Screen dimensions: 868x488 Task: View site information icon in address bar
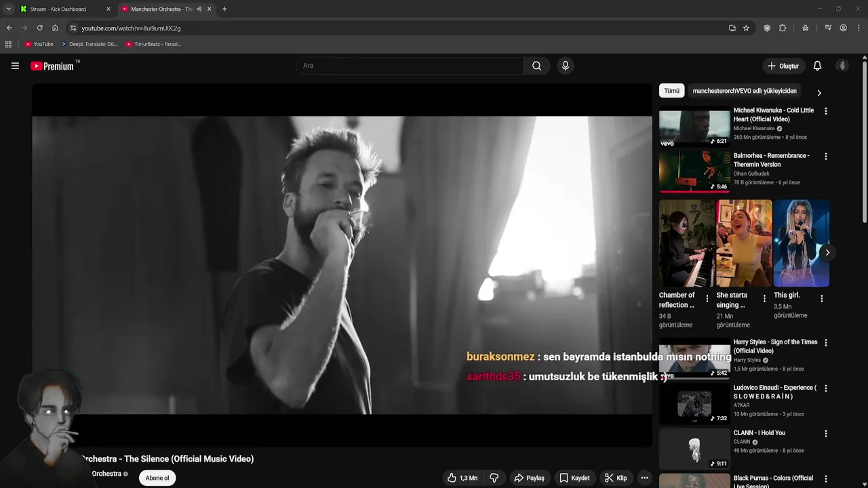coord(73,28)
